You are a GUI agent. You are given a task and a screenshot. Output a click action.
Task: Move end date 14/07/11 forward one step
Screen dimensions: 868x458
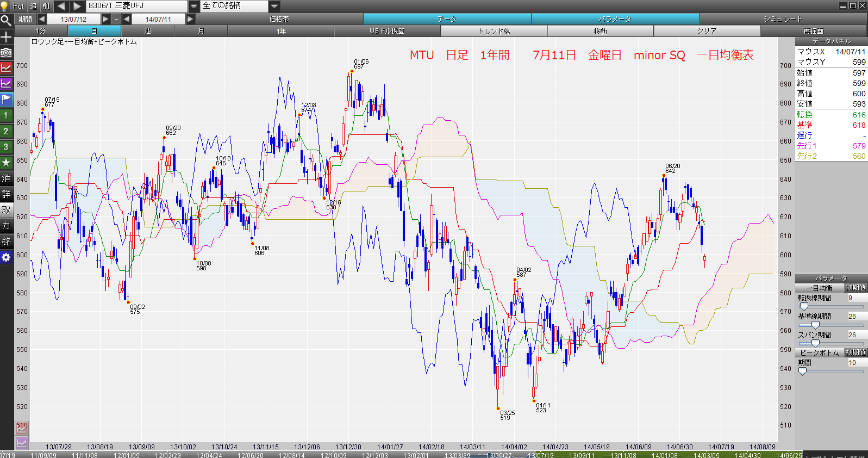190,19
